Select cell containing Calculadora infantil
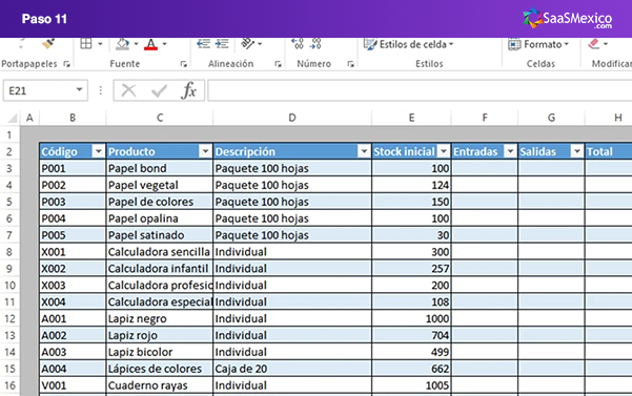The width and height of the screenshot is (632, 396). coord(160,269)
